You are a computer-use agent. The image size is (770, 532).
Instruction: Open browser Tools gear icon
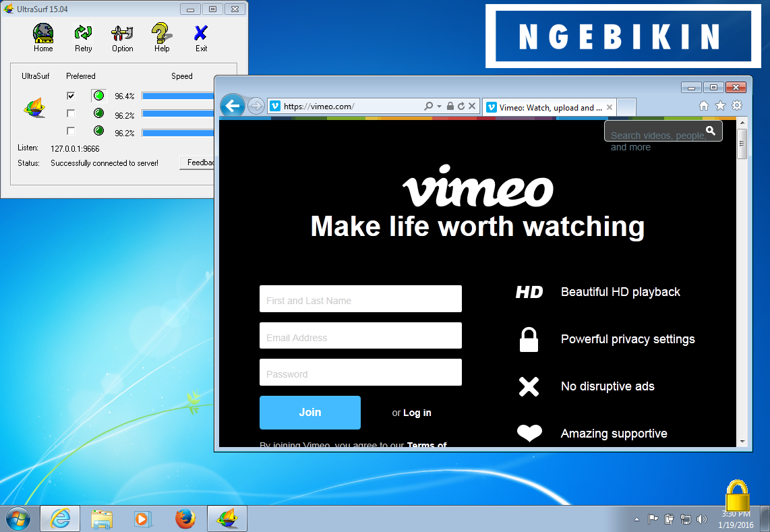(737, 106)
